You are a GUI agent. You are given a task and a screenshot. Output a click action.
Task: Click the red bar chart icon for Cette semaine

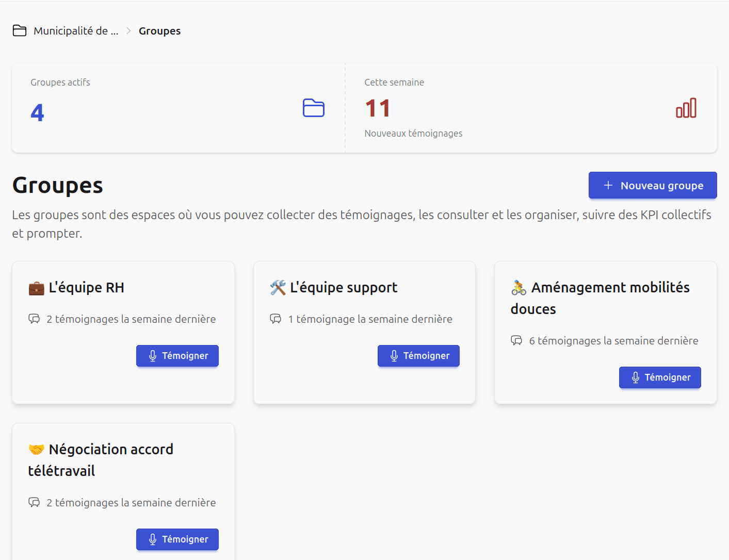coord(686,108)
